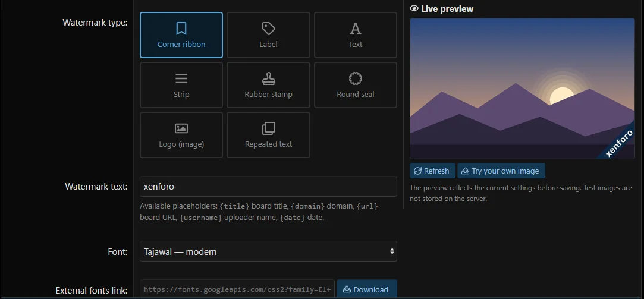Open the Font dropdown showing Tajawal
Viewport: 644px width, 299px height.
click(268, 251)
